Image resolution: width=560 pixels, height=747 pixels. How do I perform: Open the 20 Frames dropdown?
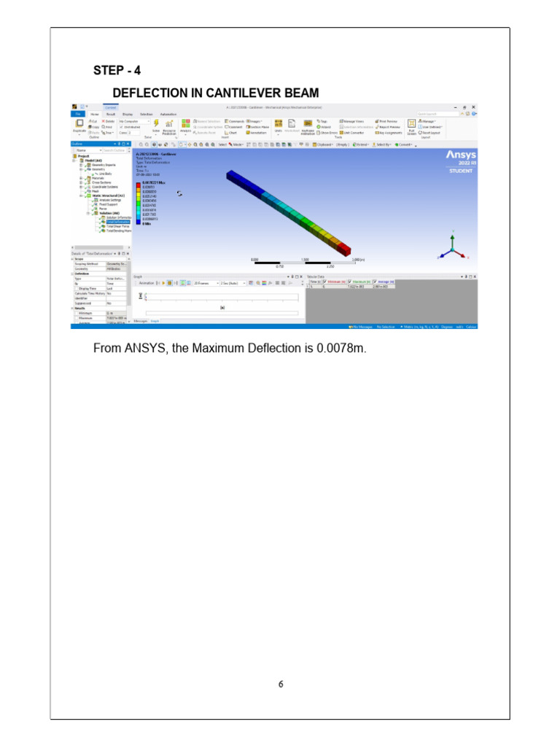pos(206,283)
